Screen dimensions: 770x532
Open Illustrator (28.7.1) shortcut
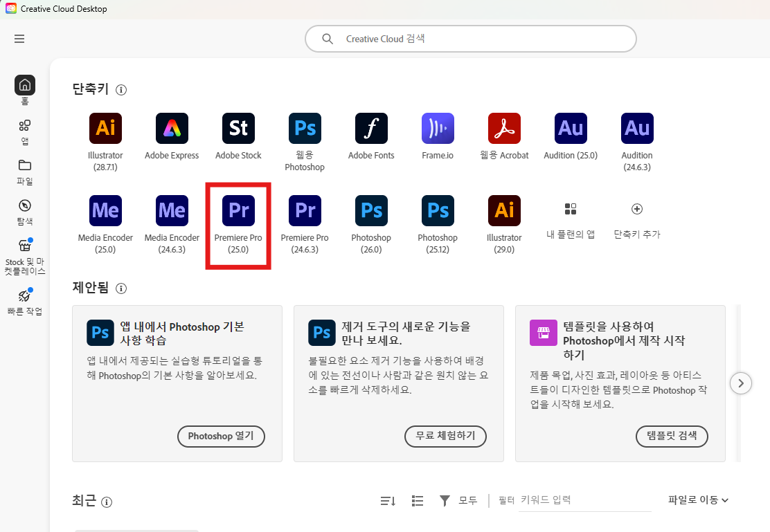point(105,129)
